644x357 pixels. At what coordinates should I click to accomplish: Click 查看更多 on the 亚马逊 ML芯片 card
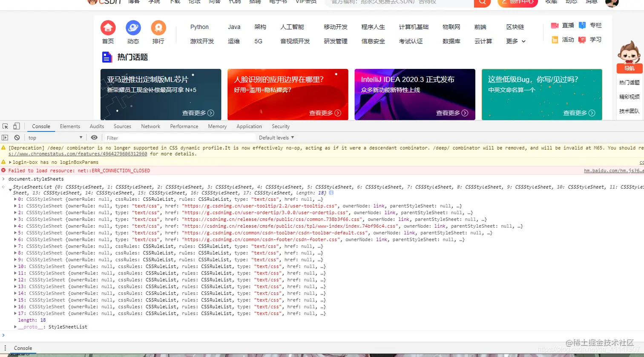[x=198, y=113]
